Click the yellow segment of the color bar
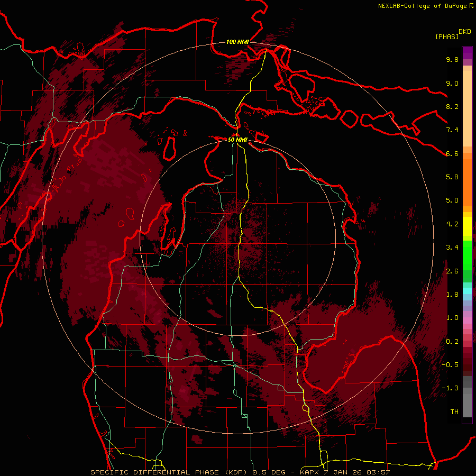The height and width of the screenshot is (476, 476). 467,226
